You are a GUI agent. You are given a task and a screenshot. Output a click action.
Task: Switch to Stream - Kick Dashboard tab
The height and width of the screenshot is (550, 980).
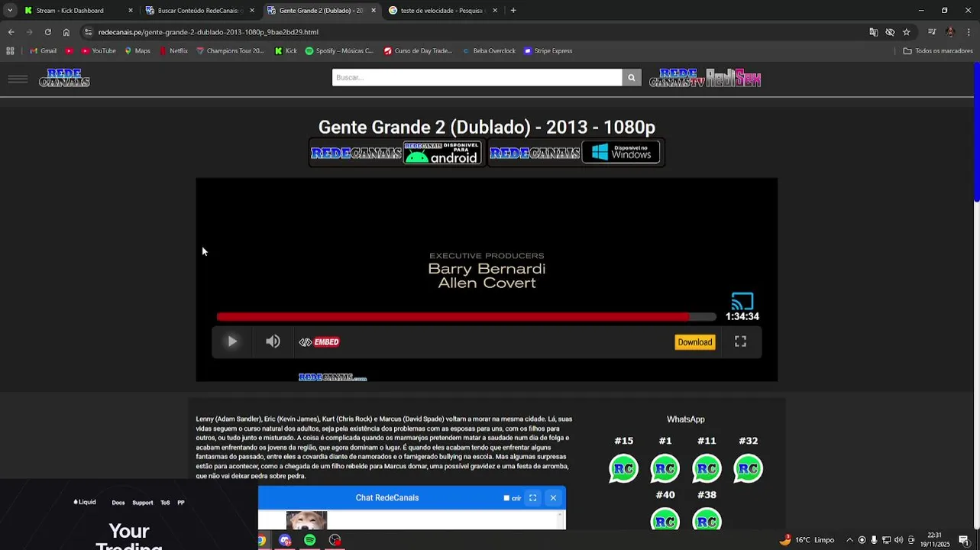76,11
